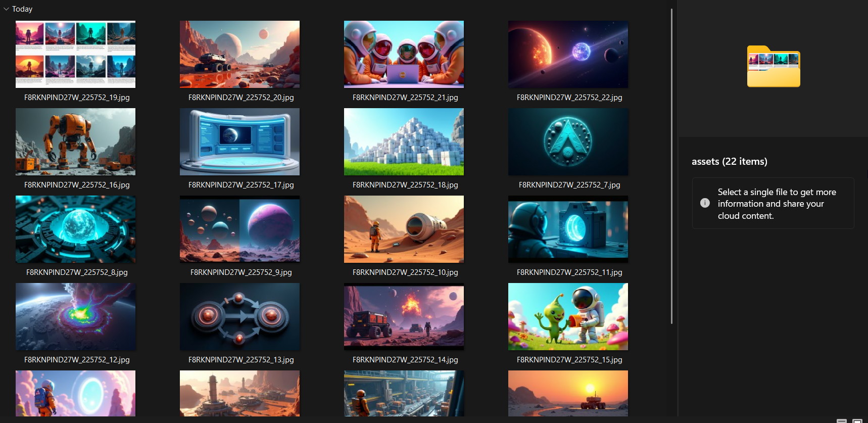The image size is (868, 423).
Task: Click the vertical scrollbar of the file list
Action: click(671, 166)
